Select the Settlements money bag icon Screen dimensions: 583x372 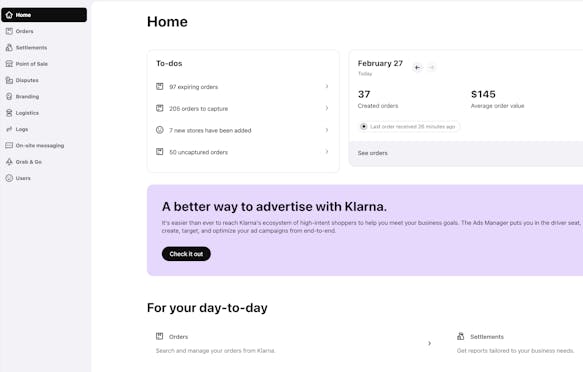tap(9, 48)
